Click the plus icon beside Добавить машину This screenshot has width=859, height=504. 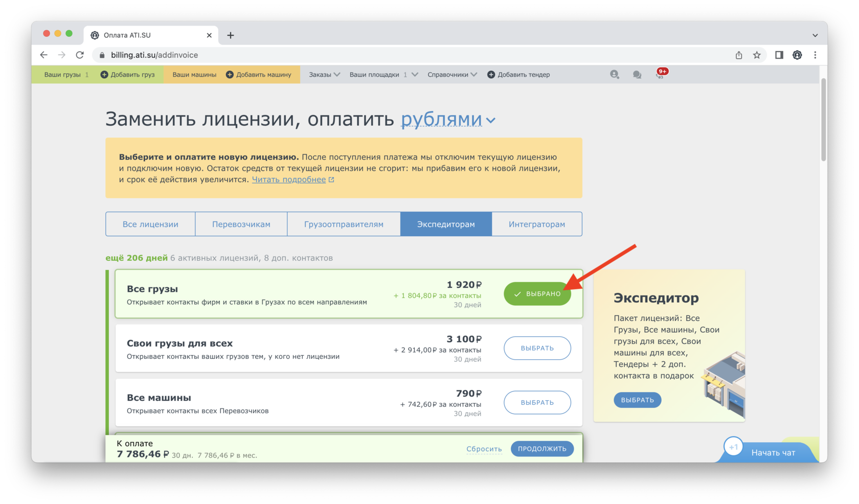click(230, 75)
